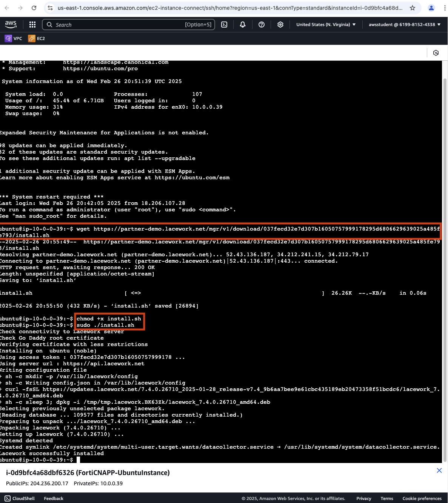Image resolution: width=448 pixels, height=503 pixels.
Task: Click 'Lacework successfully installed' output line
Action: [x=52, y=454]
